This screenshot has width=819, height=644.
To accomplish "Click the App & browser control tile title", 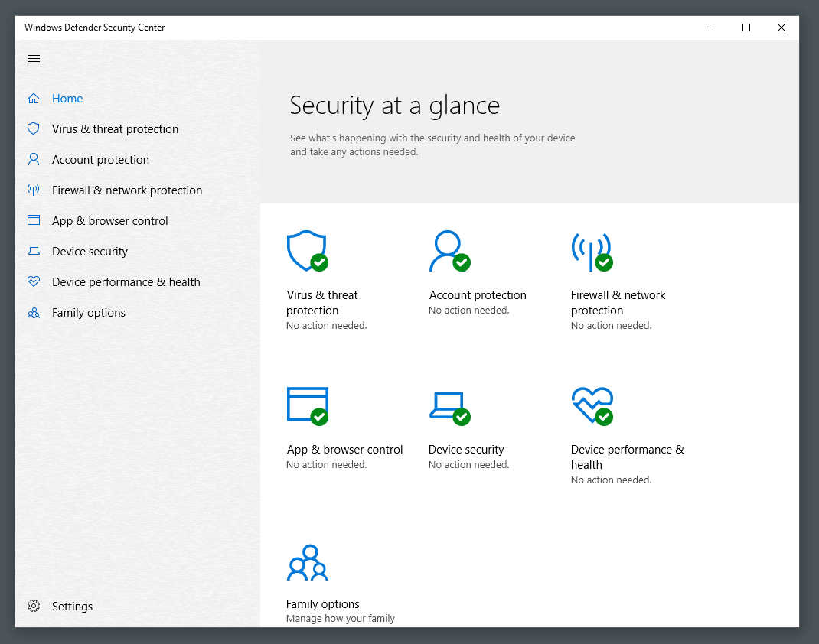I will [344, 449].
